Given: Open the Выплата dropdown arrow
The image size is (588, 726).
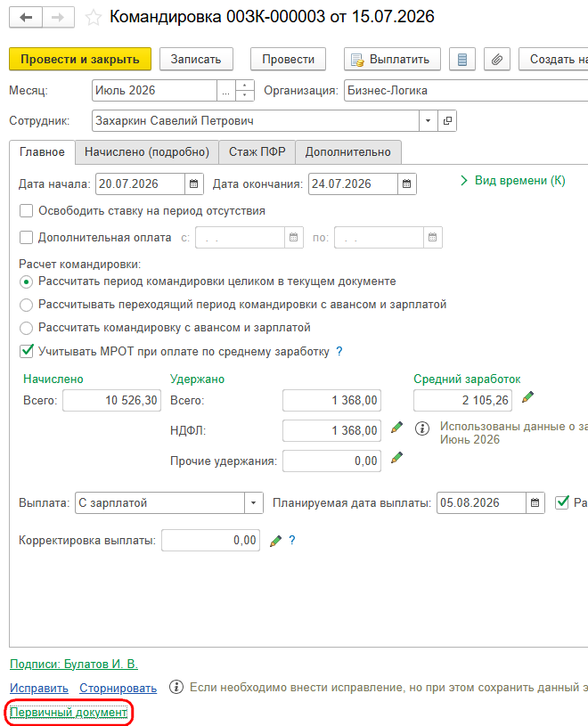Looking at the screenshot, I should pyautogui.click(x=253, y=502).
